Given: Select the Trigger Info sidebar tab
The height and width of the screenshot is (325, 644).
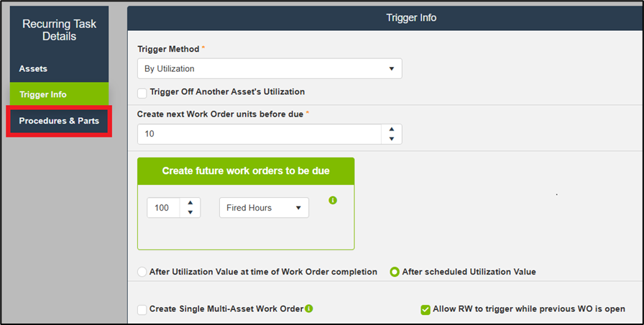Looking at the screenshot, I should point(43,94).
